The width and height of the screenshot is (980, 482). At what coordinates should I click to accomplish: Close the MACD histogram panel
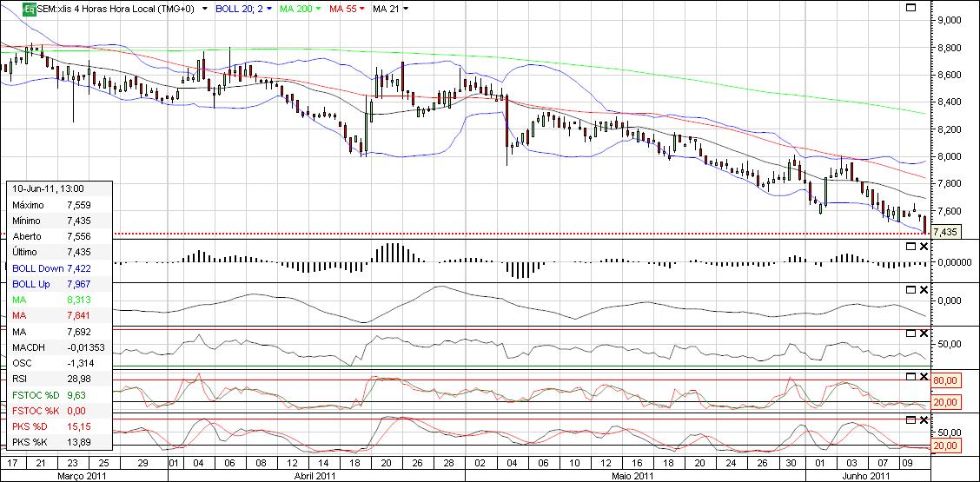(x=924, y=247)
